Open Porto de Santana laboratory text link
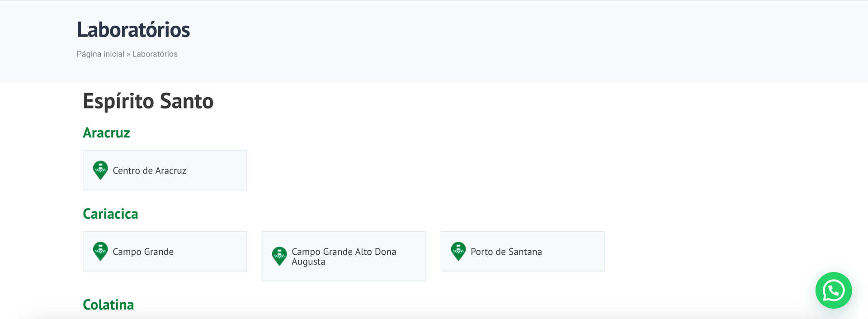Image resolution: width=868 pixels, height=319 pixels. pyautogui.click(x=506, y=252)
